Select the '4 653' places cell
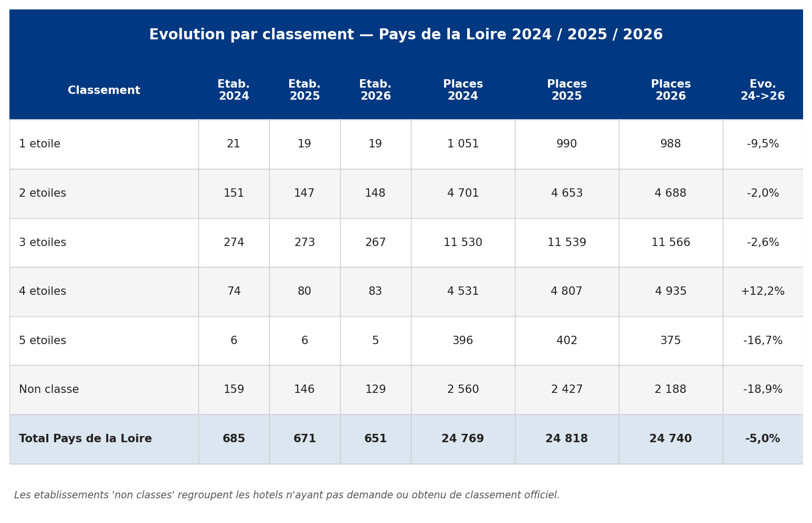The height and width of the screenshot is (523, 812). (567, 194)
